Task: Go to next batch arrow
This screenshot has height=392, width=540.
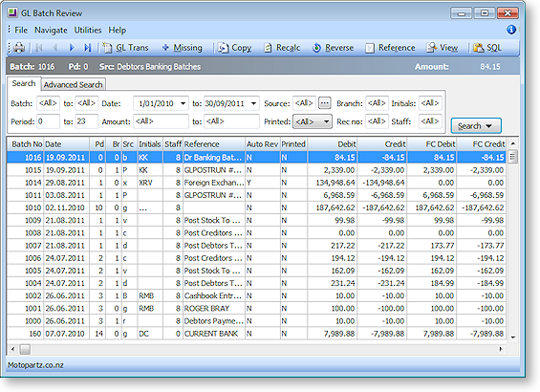Action: (x=72, y=48)
